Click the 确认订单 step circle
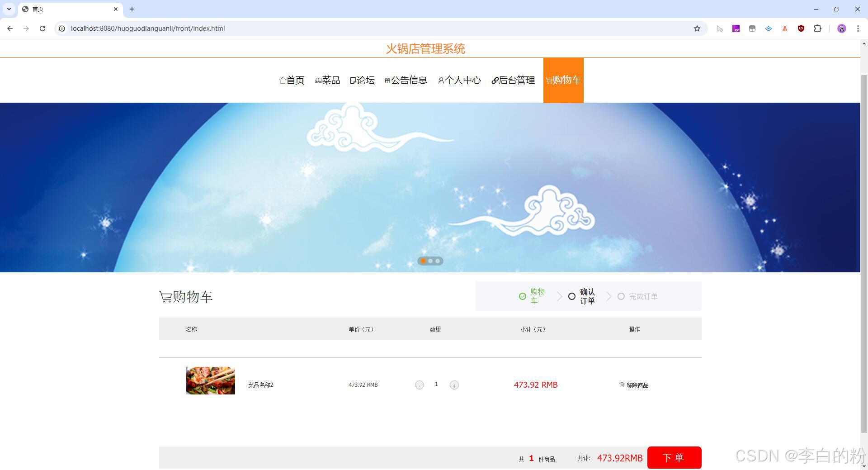 tap(572, 296)
